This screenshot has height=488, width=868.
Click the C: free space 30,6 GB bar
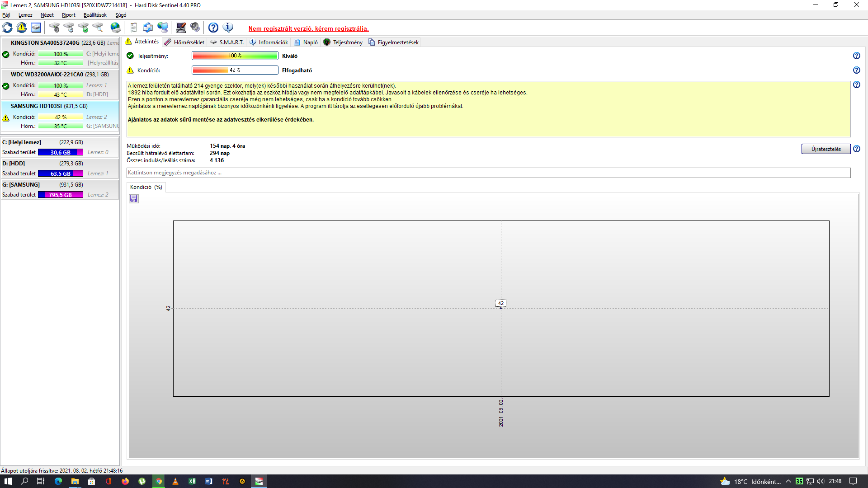61,152
